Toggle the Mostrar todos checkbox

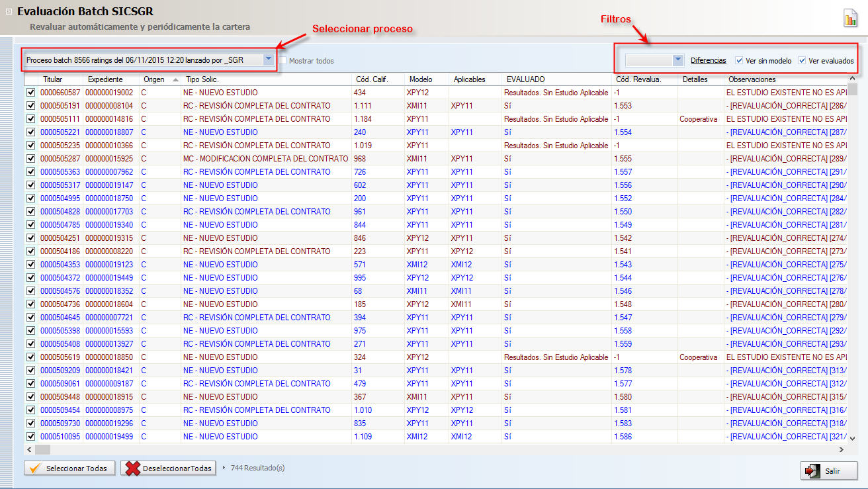(x=283, y=60)
